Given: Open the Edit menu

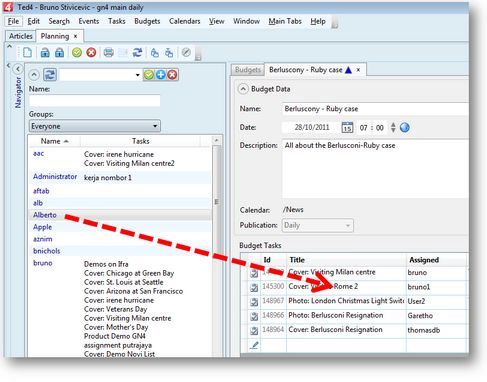Looking at the screenshot, I should point(33,21).
